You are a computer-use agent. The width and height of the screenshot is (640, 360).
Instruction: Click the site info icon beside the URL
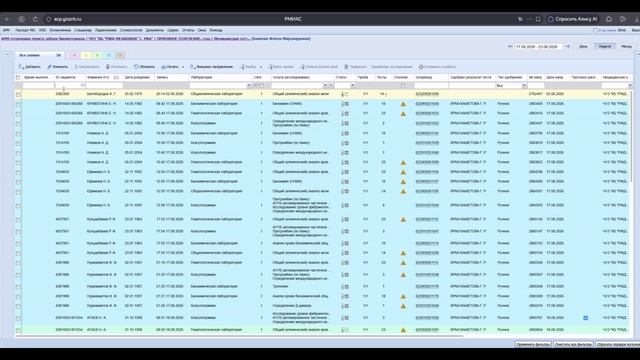pyautogui.click(x=49, y=19)
